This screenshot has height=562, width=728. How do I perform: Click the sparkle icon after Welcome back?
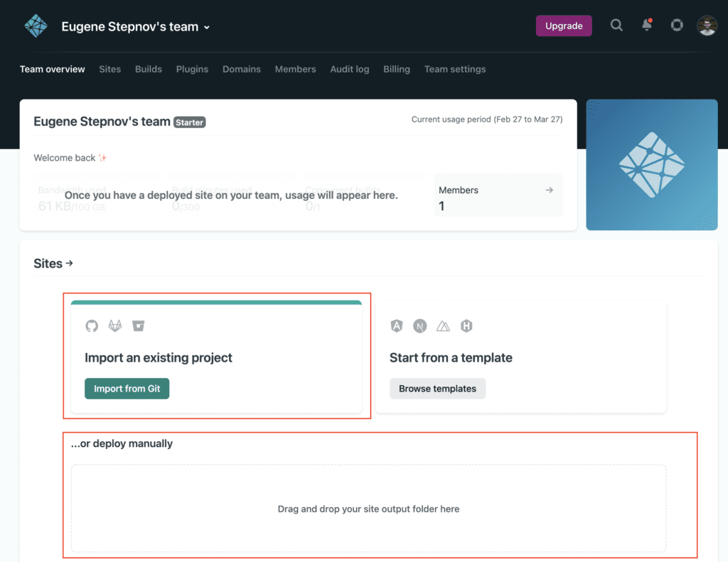tap(102, 158)
